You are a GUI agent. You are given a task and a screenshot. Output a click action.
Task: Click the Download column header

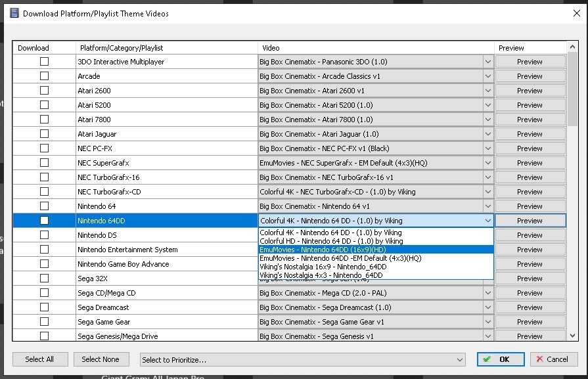44,48
